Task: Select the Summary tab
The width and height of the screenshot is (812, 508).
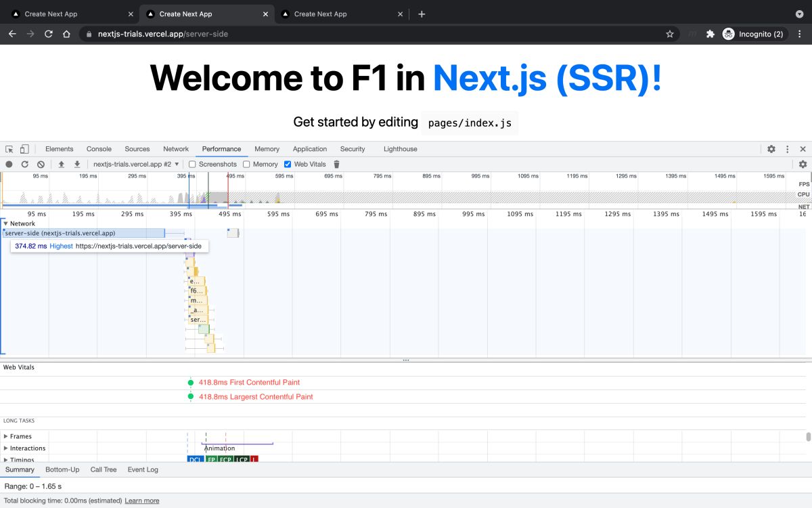Action: (20, 469)
